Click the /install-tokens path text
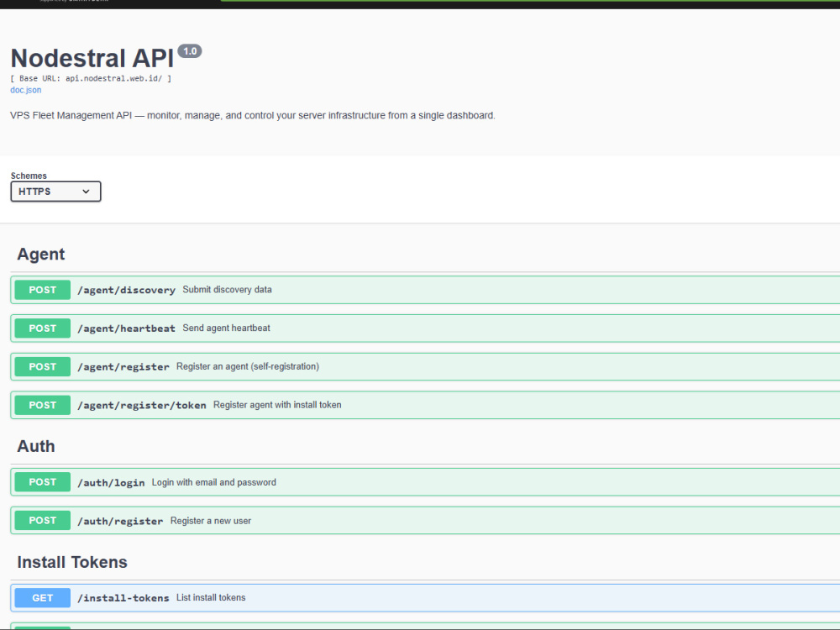This screenshot has width=840, height=630. pos(123,598)
